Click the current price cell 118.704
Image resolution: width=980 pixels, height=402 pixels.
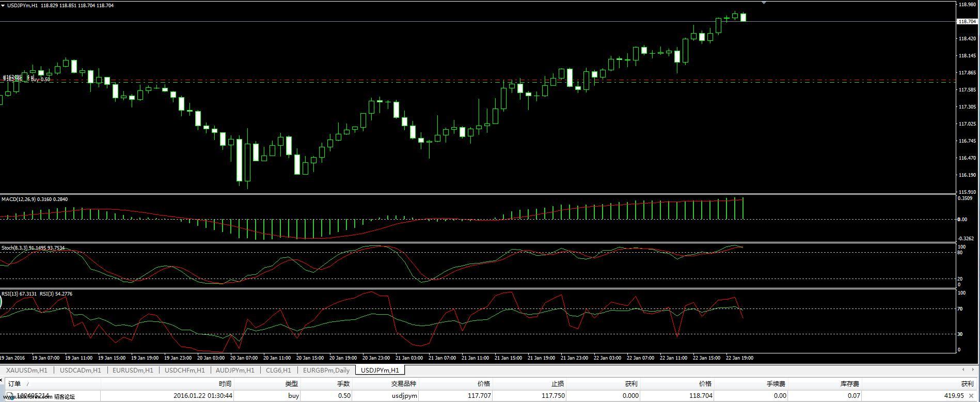(x=700, y=396)
